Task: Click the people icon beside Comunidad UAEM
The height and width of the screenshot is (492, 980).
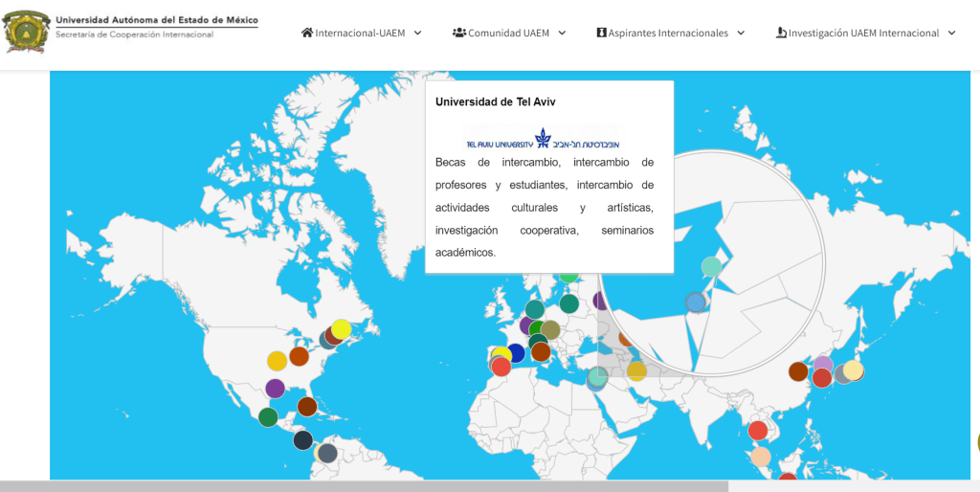Action: point(459,33)
